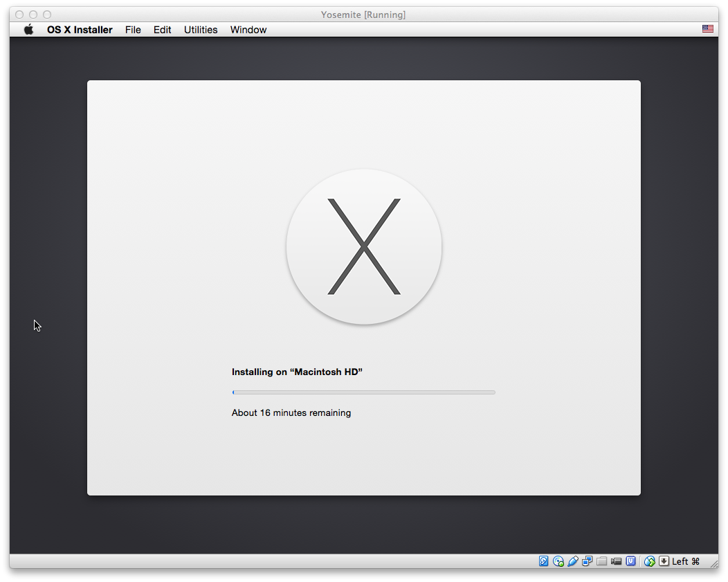This screenshot has width=728, height=582.
Task: Click the hard disk activity icon
Action: [x=544, y=561]
